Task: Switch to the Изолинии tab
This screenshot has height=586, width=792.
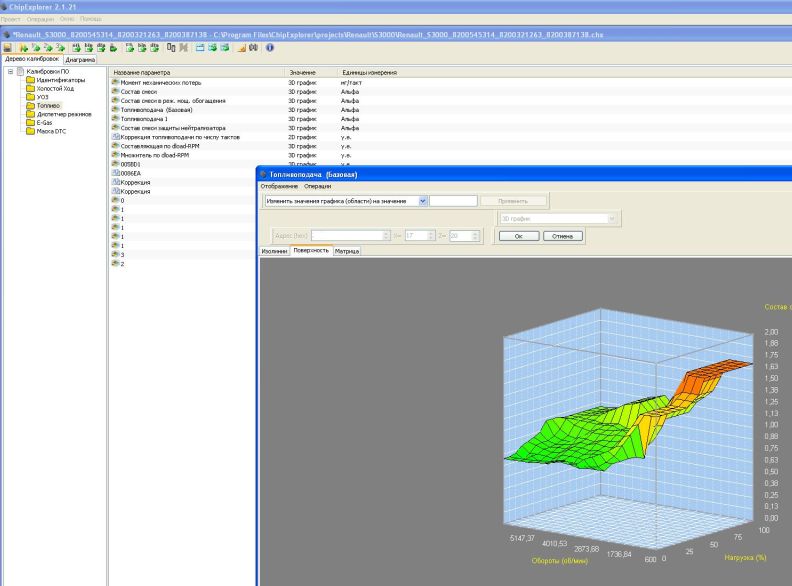Action: (x=275, y=251)
